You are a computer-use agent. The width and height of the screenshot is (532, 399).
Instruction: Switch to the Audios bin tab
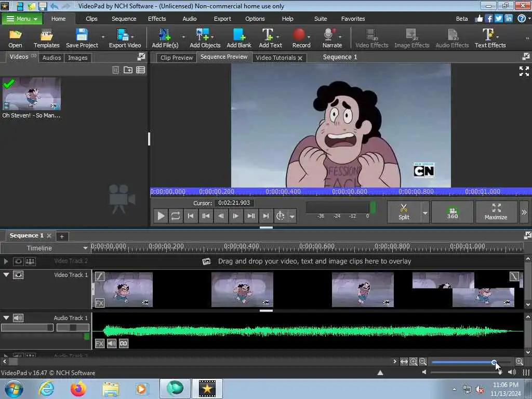[51, 58]
